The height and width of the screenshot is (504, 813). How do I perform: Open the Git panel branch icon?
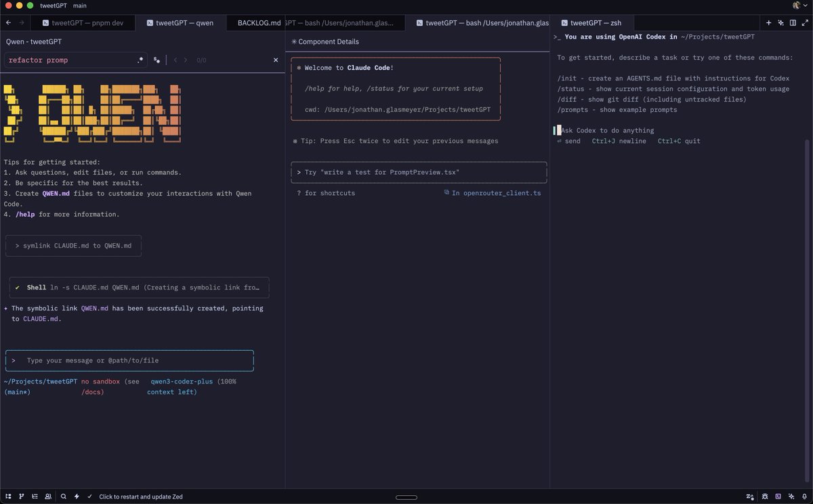(x=22, y=497)
